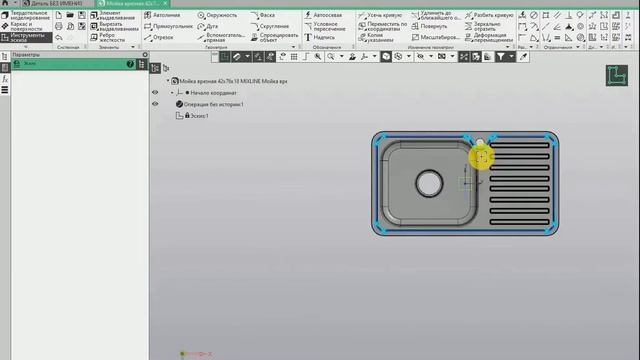Select Зеркально отразить tool
640x360 pixels.
tap(483, 26)
